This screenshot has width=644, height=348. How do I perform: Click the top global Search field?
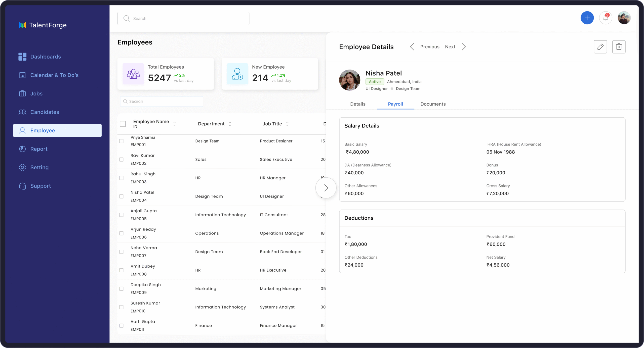tap(183, 19)
